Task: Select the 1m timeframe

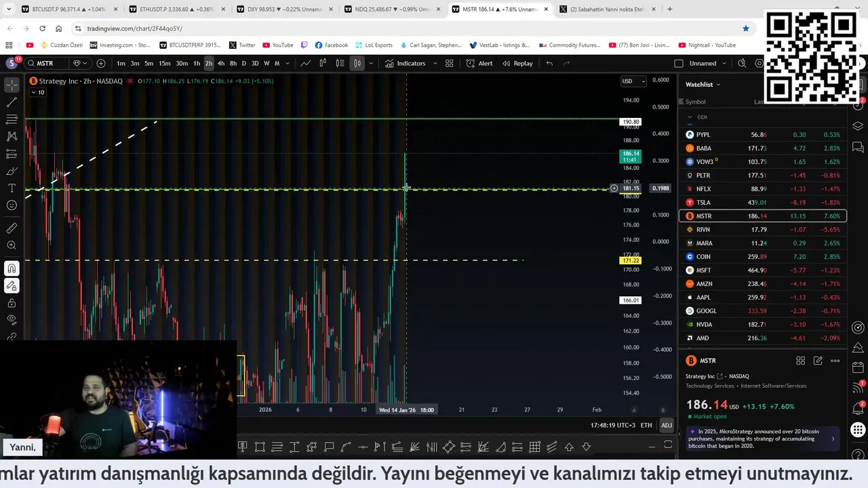Action: pos(121,63)
